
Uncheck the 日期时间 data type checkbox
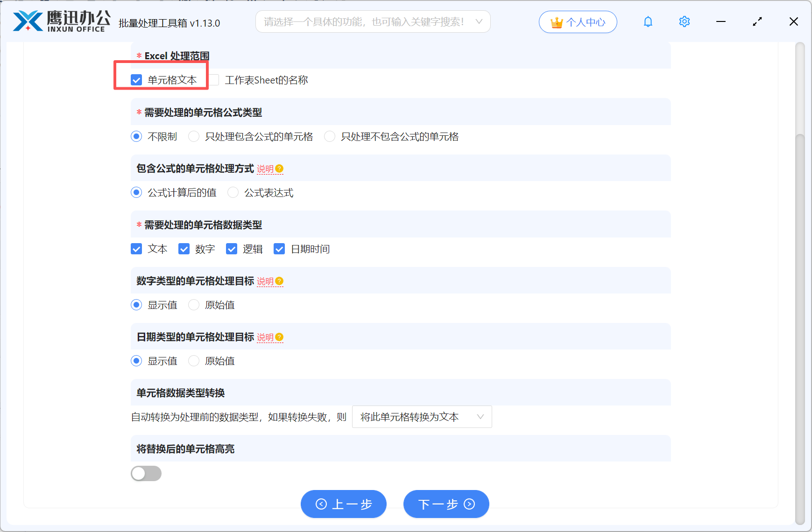279,249
